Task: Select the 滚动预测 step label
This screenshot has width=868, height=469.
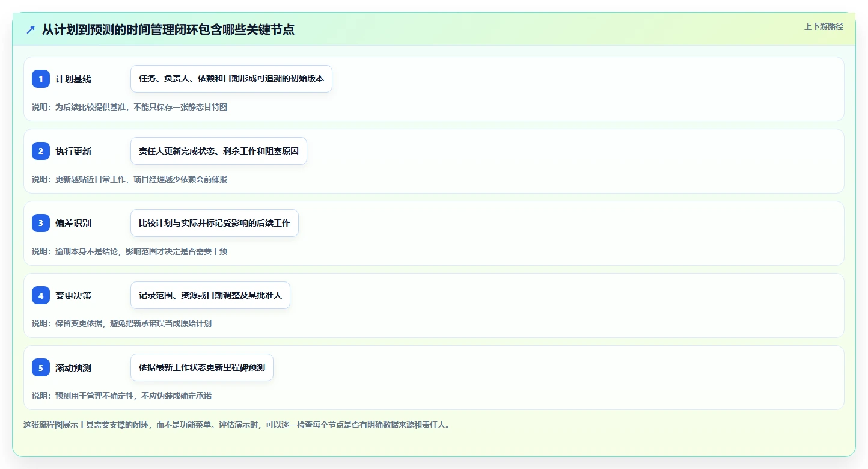Action: [73, 368]
